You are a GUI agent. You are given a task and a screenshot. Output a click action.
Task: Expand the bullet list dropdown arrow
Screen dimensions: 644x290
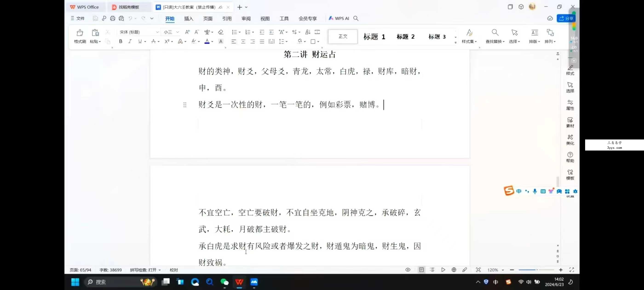click(239, 32)
